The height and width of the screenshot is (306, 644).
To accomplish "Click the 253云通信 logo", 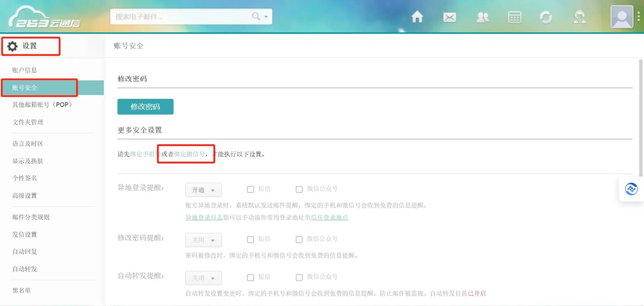I will click(44, 18).
